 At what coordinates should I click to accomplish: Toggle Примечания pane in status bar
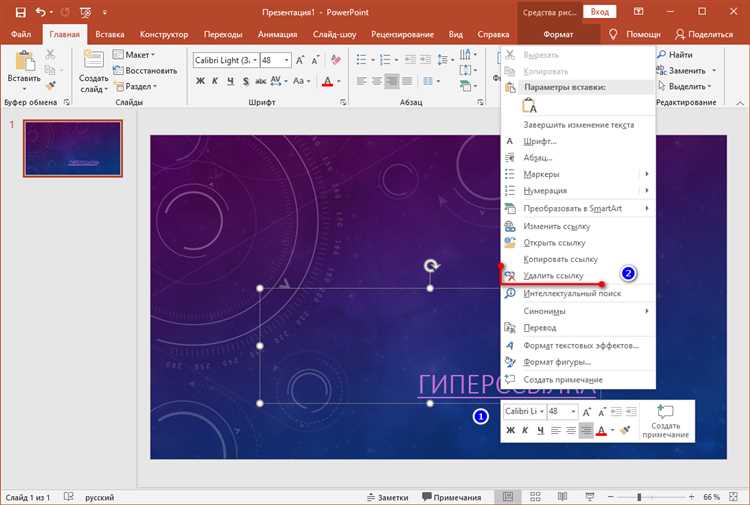[450, 497]
